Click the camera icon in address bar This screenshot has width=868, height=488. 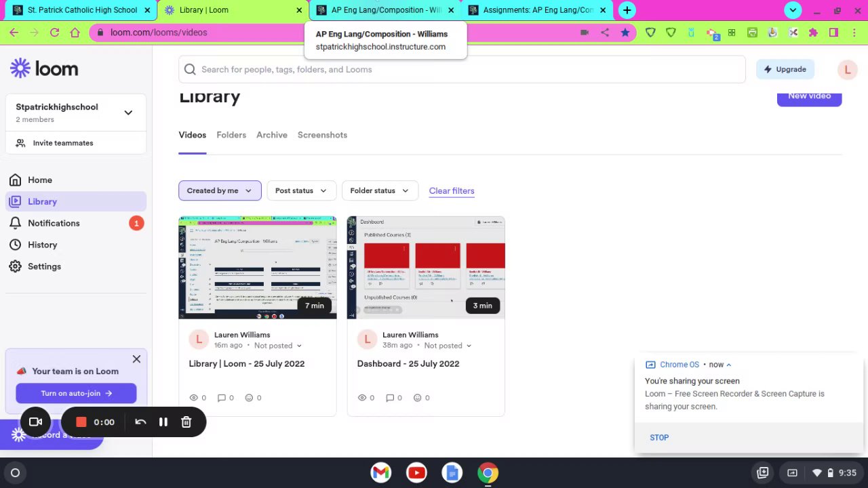(x=585, y=33)
